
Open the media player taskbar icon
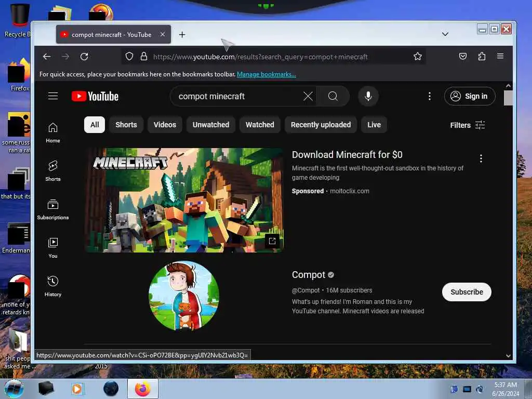tap(77, 389)
